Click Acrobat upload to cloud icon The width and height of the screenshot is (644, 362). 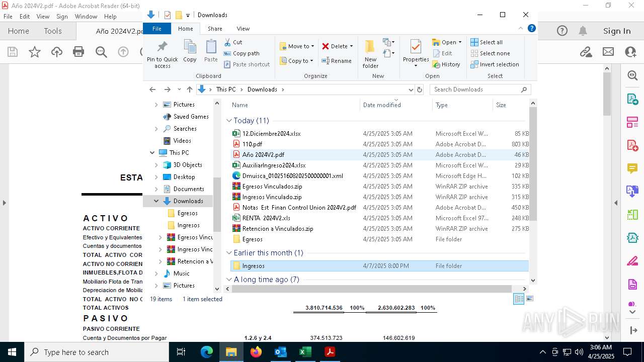click(x=57, y=51)
